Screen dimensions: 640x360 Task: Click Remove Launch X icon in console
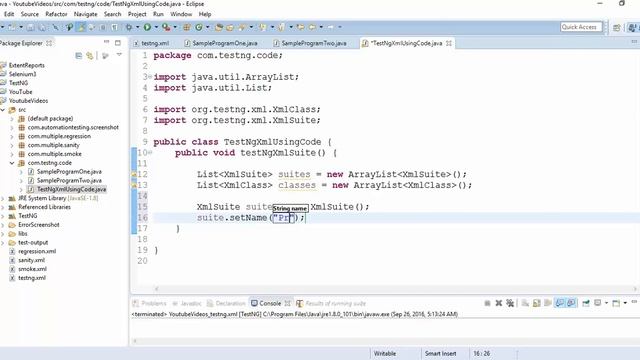coord(499,303)
